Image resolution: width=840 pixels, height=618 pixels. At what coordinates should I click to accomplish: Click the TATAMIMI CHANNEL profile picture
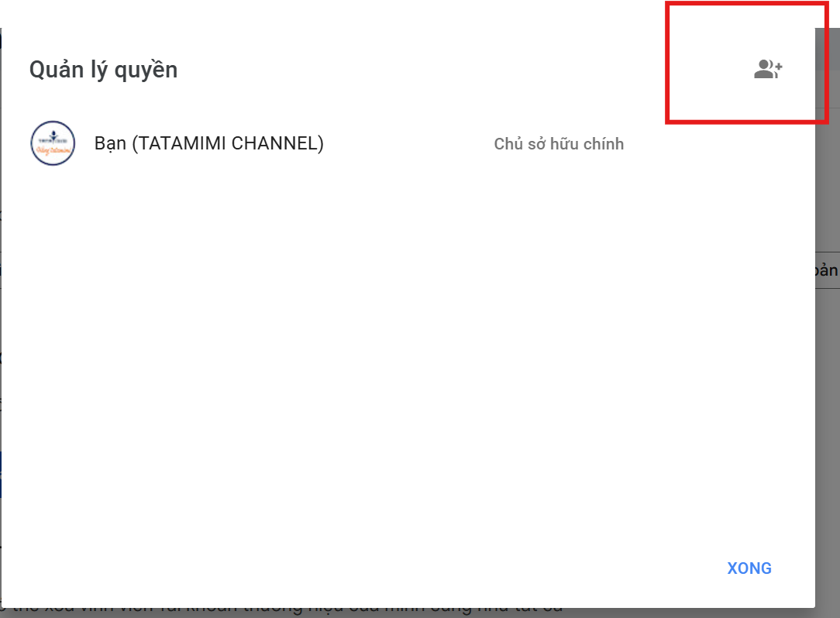click(x=52, y=143)
